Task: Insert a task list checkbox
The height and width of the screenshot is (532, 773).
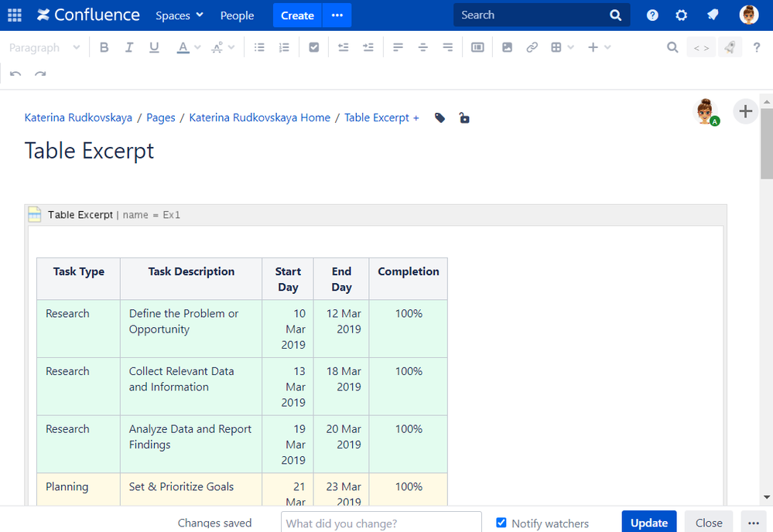Action: pyautogui.click(x=313, y=48)
